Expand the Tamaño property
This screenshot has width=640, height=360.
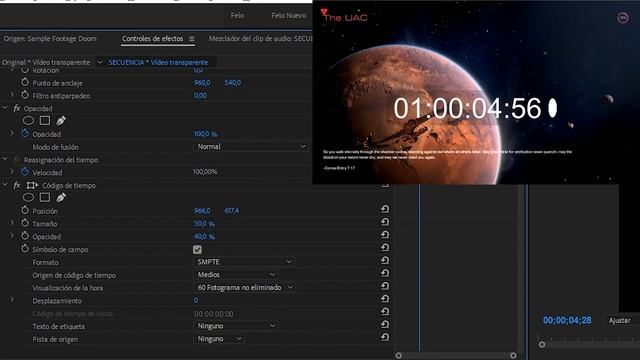[x=12, y=223]
